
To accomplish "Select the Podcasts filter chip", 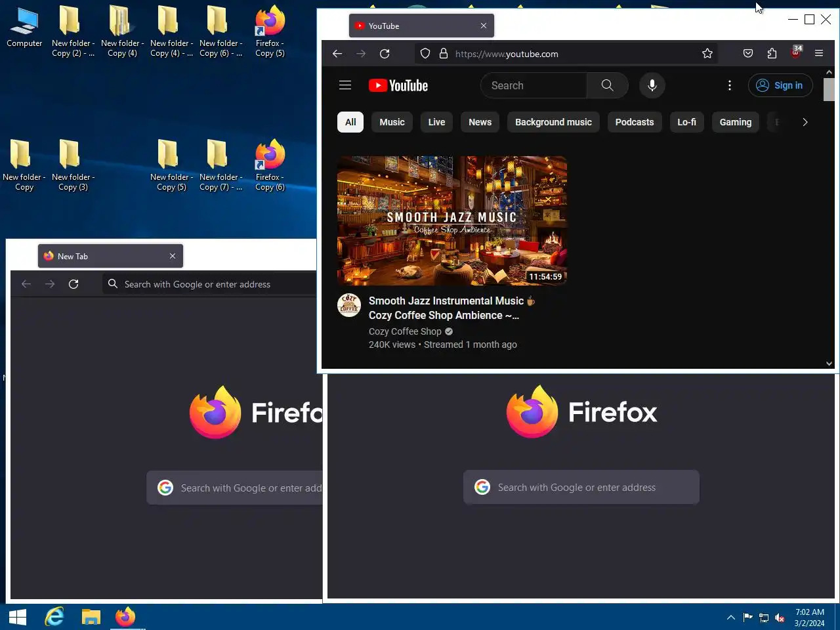I will coord(635,122).
